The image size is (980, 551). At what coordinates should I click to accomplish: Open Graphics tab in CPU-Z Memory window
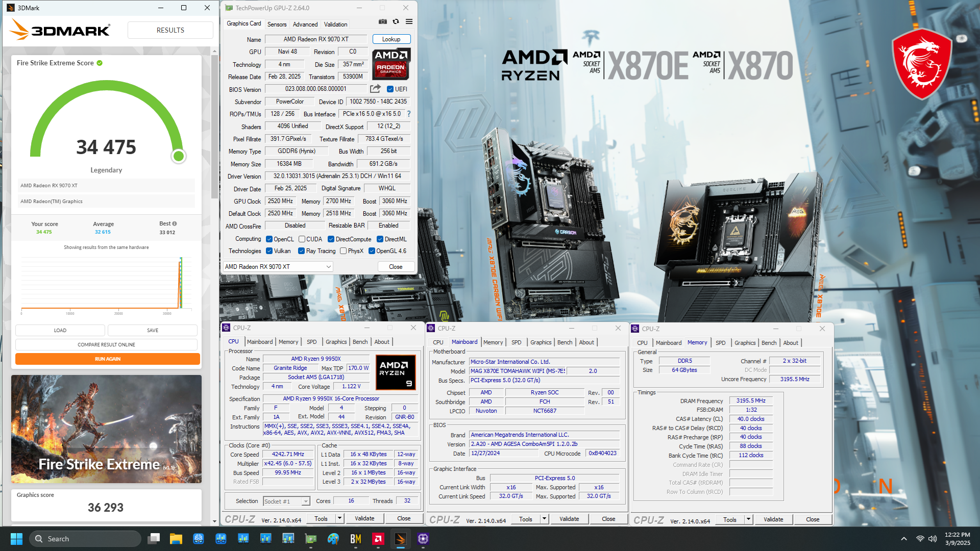coord(745,343)
